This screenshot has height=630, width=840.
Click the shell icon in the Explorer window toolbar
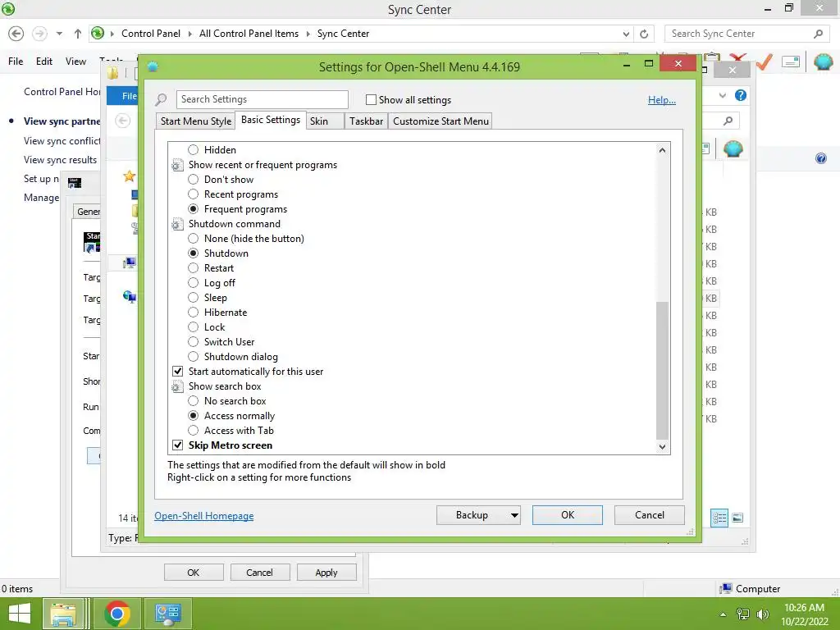733,148
